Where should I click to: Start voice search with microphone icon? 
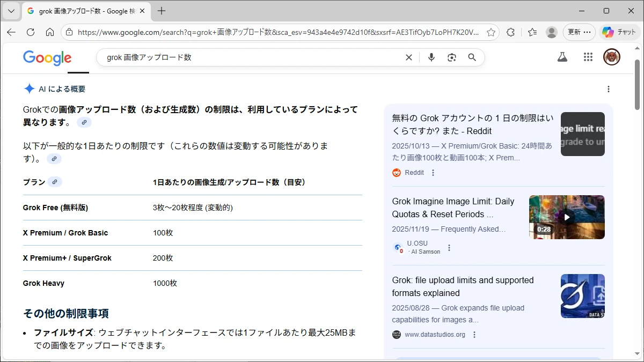tap(431, 57)
